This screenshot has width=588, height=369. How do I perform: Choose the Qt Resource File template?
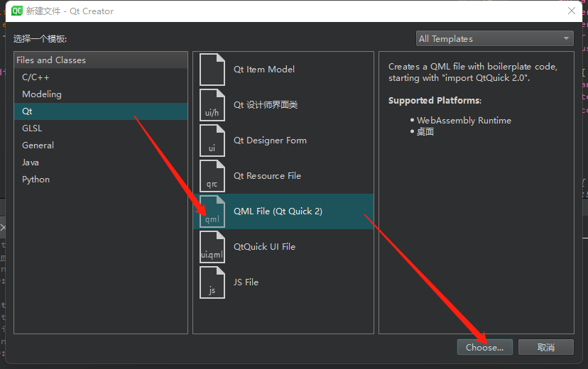tap(283, 176)
